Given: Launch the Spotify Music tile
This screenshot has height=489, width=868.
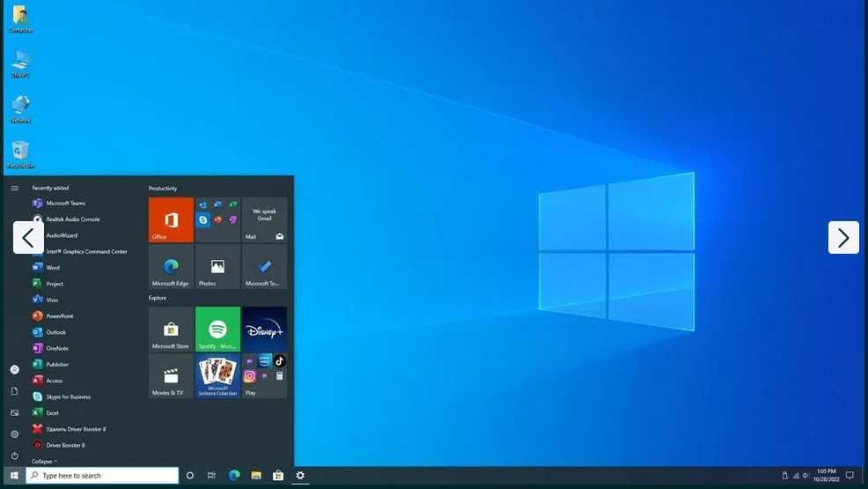Looking at the screenshot, I should pyautogui.click(x=218, y=330).
